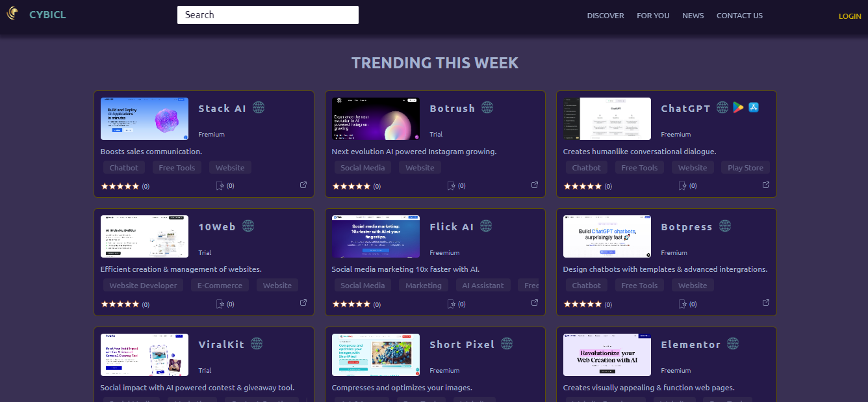Viewport: 868px width, 402px height.
Task: Select the Chatbot tag on Stack AI
Action: coord(123,168)
